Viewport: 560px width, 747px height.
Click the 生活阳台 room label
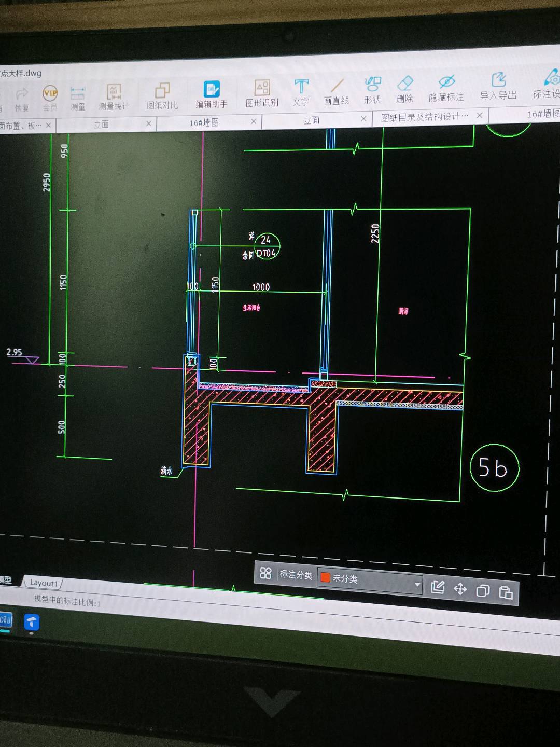click(x=251, y=308)
